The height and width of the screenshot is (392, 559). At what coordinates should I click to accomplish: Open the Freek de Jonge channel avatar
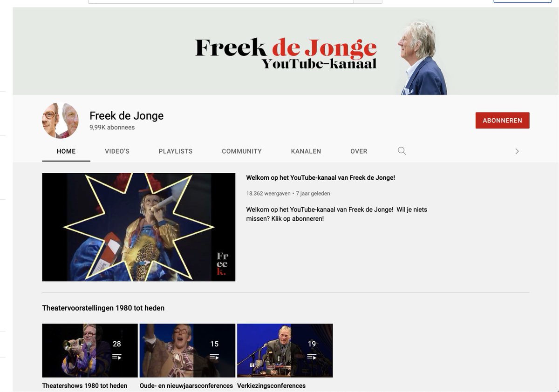[x=60, y=121]
